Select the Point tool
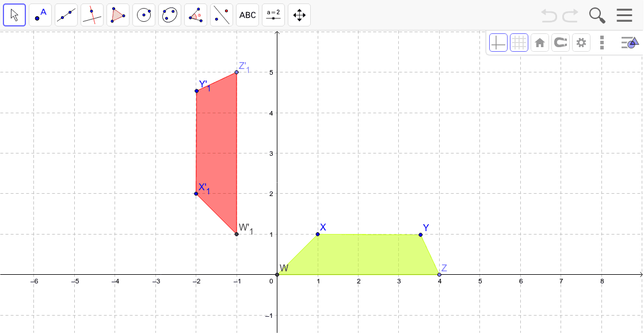 click(x=40, y=14)
